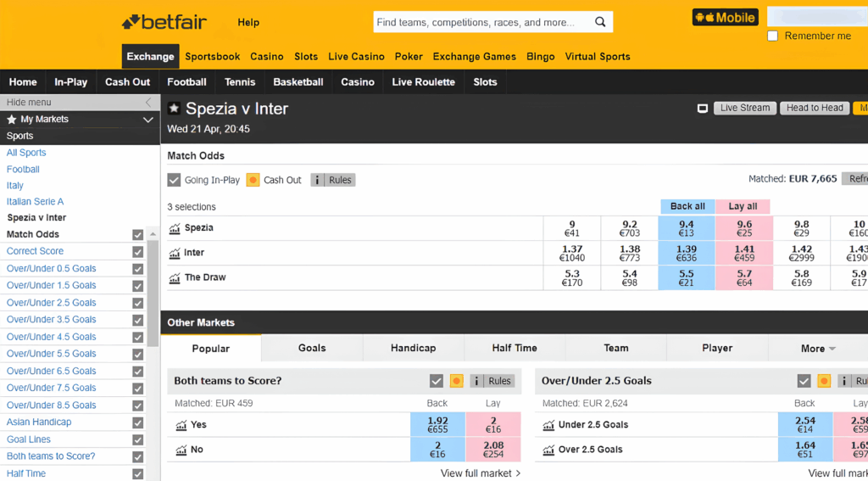Image resolution: width=868 pixels, height=481 pixels.
Task: Back Inter at the 1.39 blue cell
Action: (x=687, y=253)
